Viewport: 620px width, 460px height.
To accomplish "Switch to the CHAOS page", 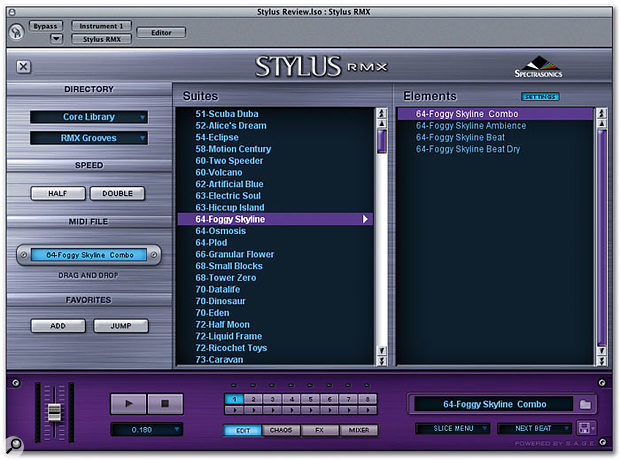I will coord(281,430).
